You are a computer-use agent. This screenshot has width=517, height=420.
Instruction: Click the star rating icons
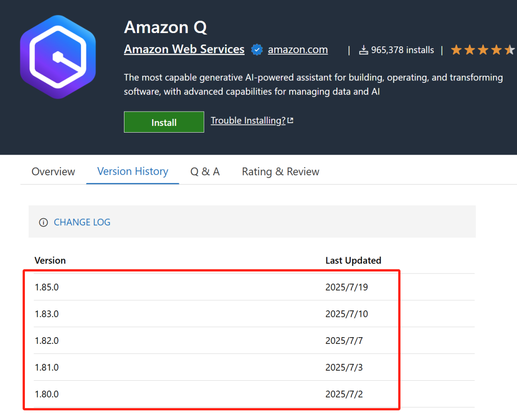[x=483, y=50]
